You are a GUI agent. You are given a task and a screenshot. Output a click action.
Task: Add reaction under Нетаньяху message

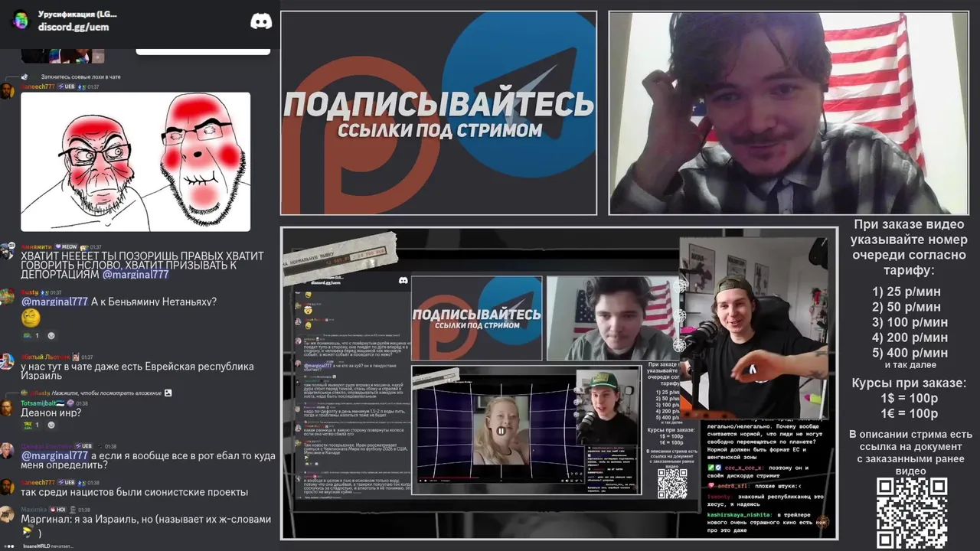tap(51, 335)
